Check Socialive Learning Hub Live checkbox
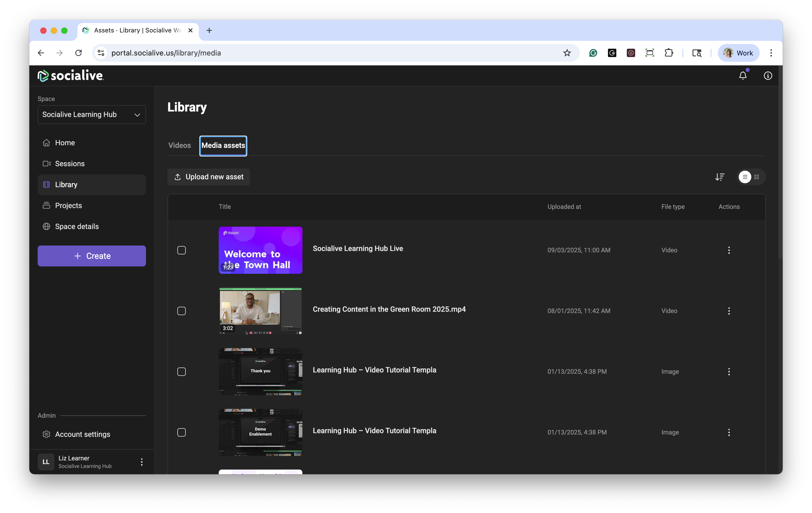 [182, 250]
